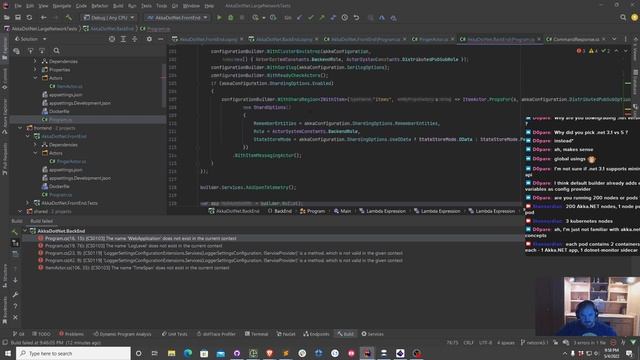Switch to the CommandResponse.cs editor tab

tap(576, 39)
